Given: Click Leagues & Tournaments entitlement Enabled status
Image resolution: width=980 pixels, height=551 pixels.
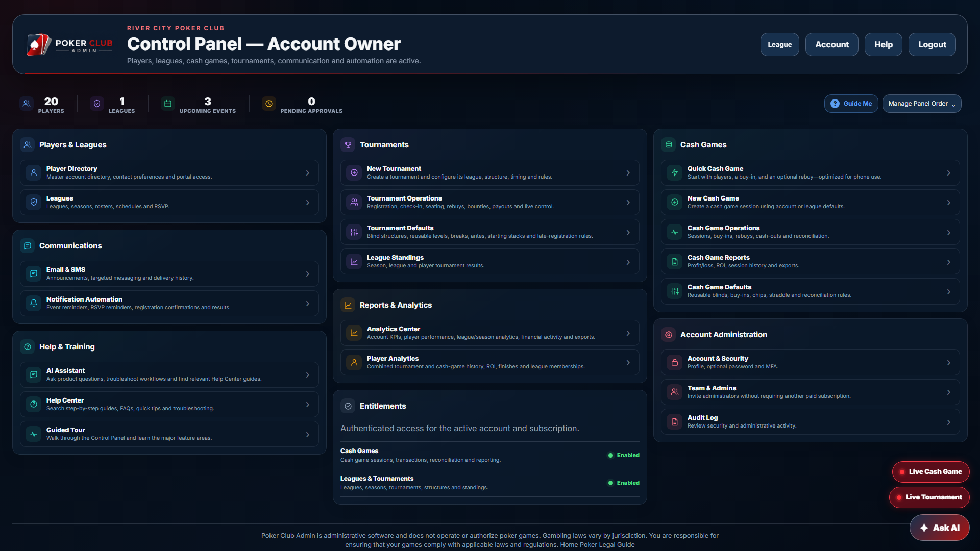Looking at the screenshot, I should coord(624,483).
